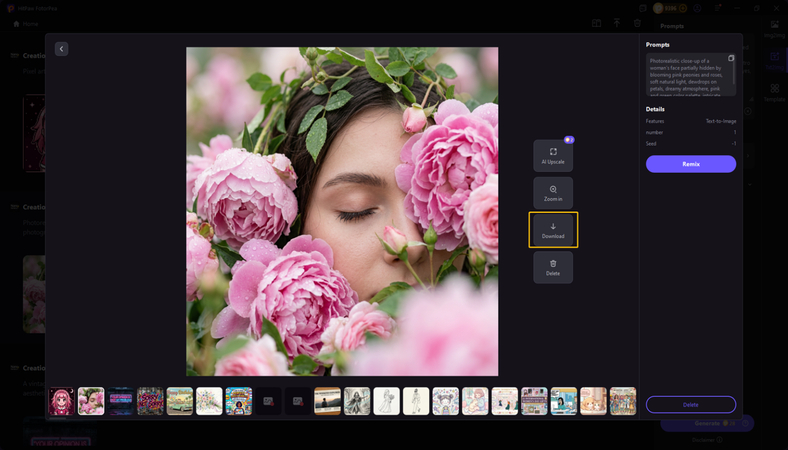The image size is (788, 450).
Task: Zoom in on the generated image
Action: click(552, 193)
